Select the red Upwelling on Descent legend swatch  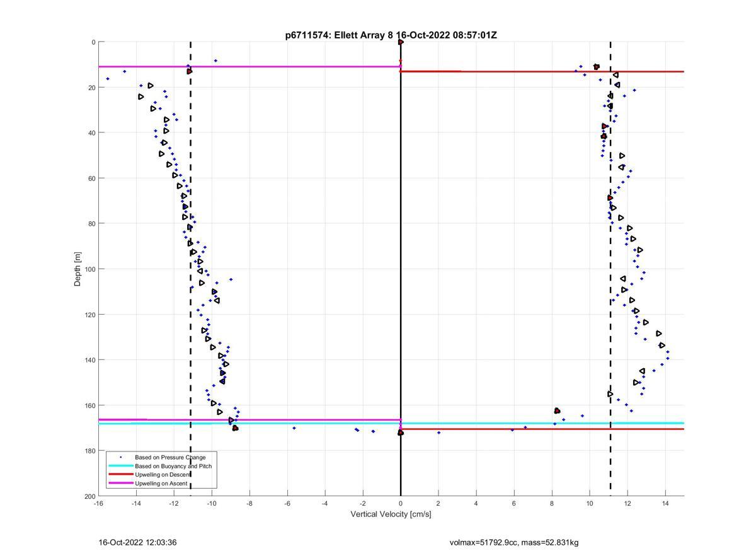click(120, 475)
